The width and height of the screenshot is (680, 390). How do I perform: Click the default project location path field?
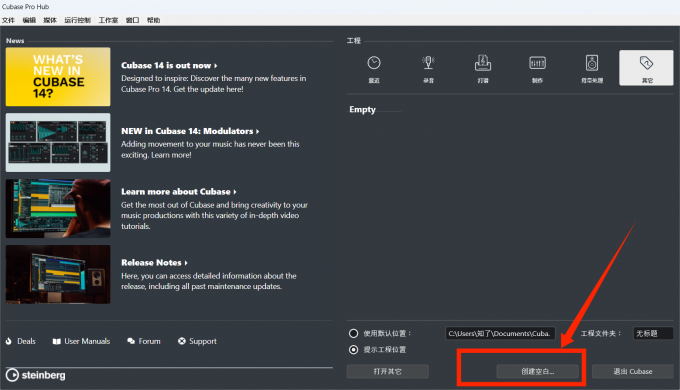coord(500,334)
